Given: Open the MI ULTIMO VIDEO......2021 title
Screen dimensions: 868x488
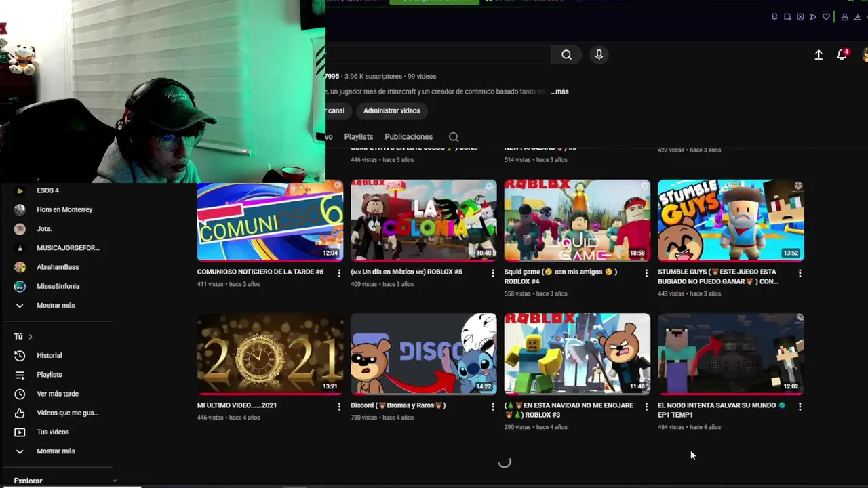Looking at the screenshot, I should tap(237, 405).
